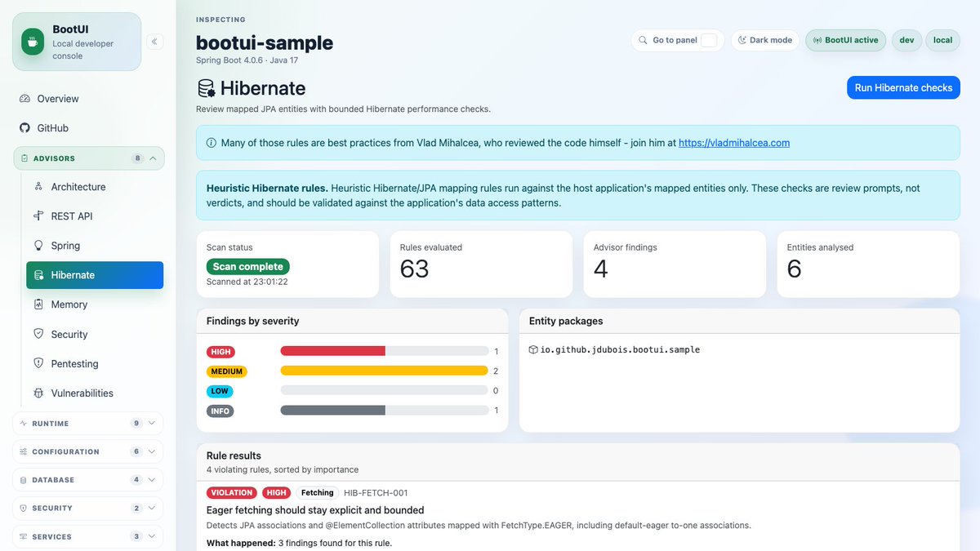Screen dimensions: 980x551
Task: Click the broadcast icon in BootUI active
Action: [x=817, y=40]
